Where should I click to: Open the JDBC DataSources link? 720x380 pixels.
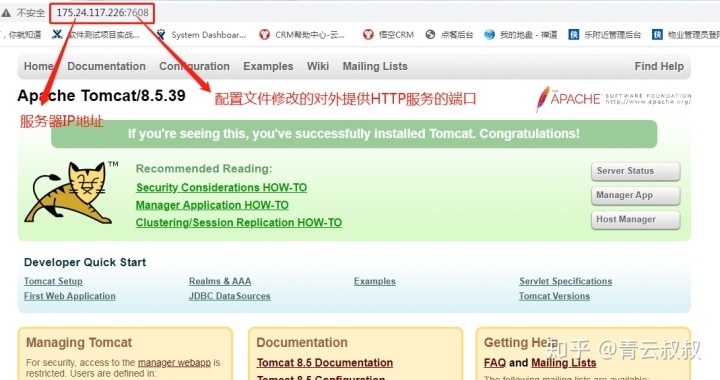pos(230,296)
